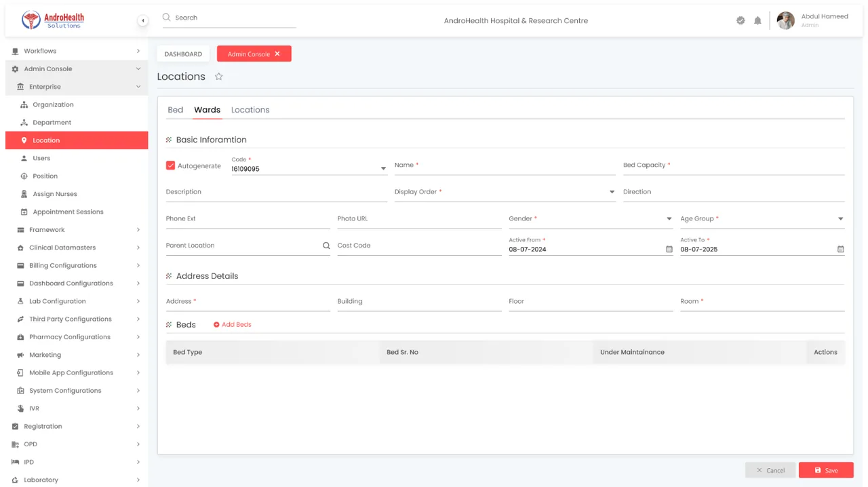Image resolution: width=868 pixels, height=487 pixels.
Task: Click the top Search box
Action: click(229, 18)
